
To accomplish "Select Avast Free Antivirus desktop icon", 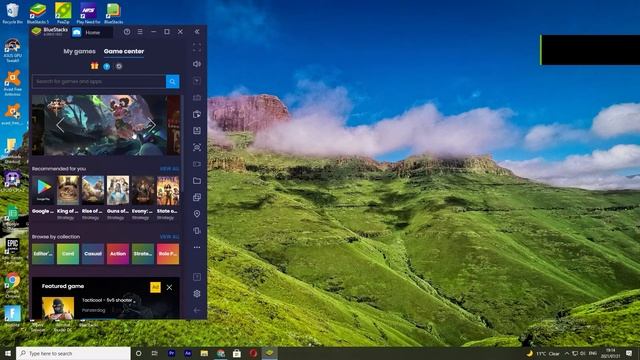I will (12, 83).
